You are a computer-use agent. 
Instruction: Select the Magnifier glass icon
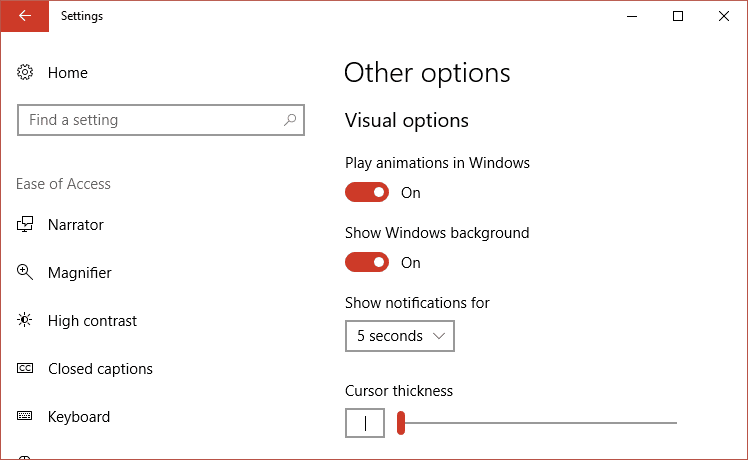pos(25,272)
